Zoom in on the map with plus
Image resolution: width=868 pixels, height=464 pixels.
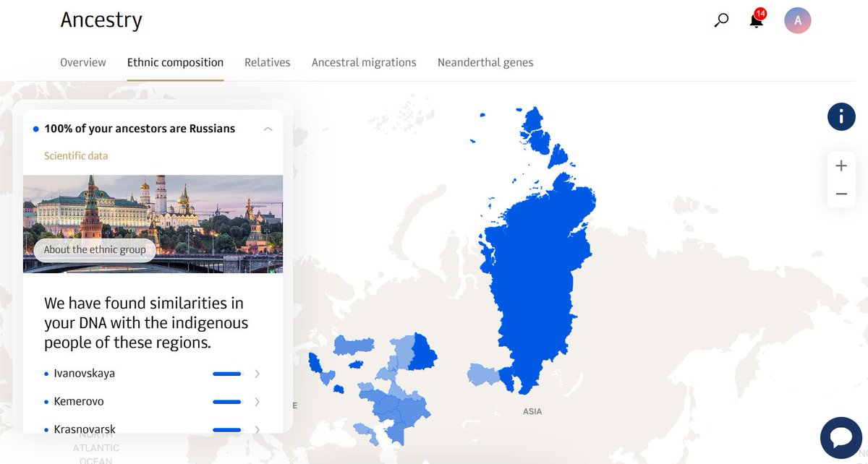(x=841, y=166)
